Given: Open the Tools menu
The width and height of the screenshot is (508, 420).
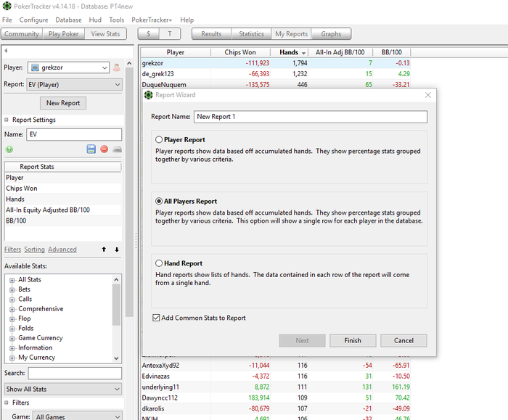Looking at the screenshot, I should tap(117, 20).
